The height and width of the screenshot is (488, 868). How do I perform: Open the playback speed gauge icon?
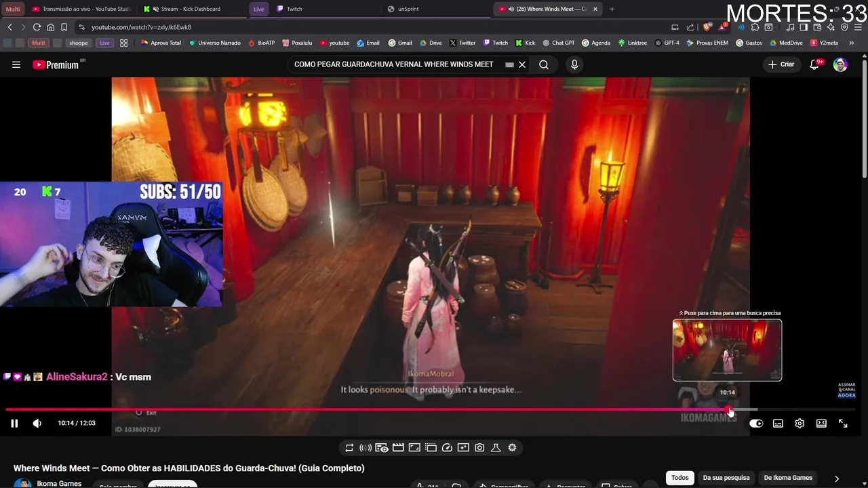point(447,447)
